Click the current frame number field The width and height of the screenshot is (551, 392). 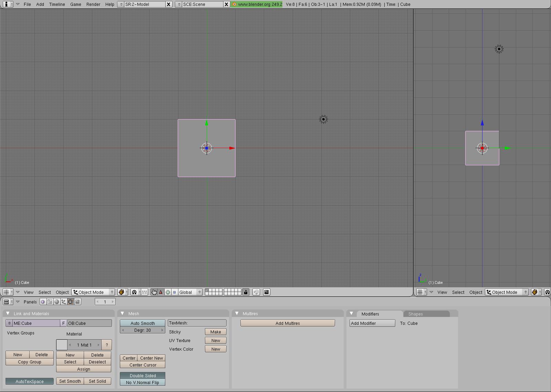click(105, 301)
